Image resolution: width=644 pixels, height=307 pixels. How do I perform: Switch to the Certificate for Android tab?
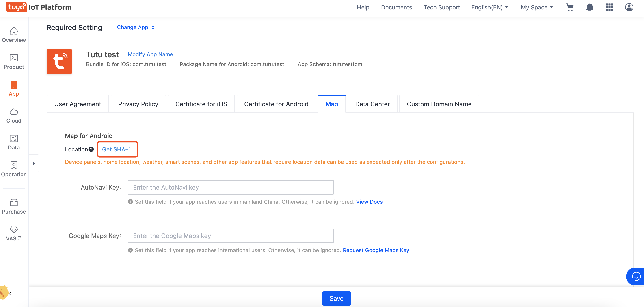pyautogui.click(x=276, y=104)
